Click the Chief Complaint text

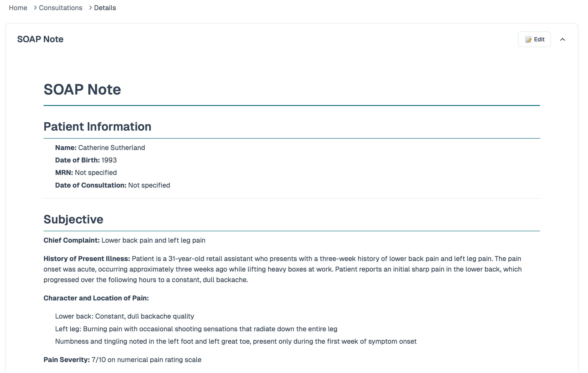coord(124,240)
